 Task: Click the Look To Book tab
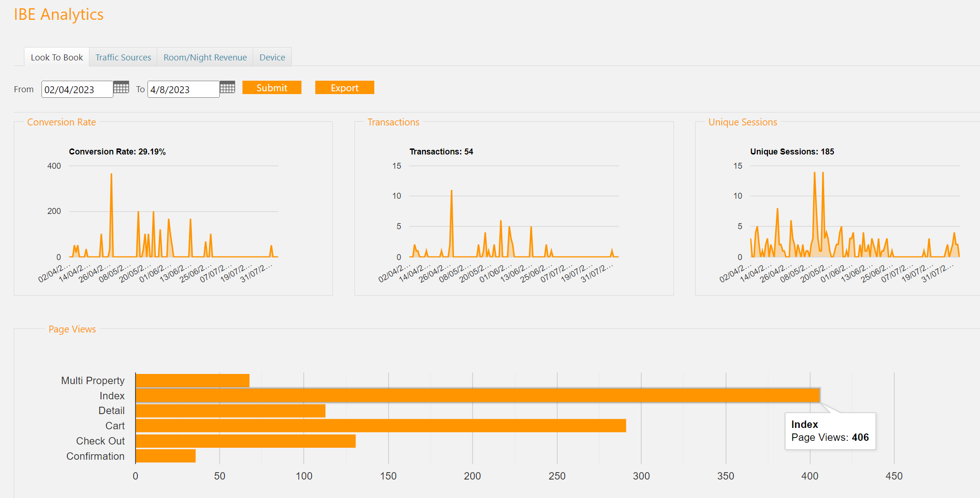[57, 57]
